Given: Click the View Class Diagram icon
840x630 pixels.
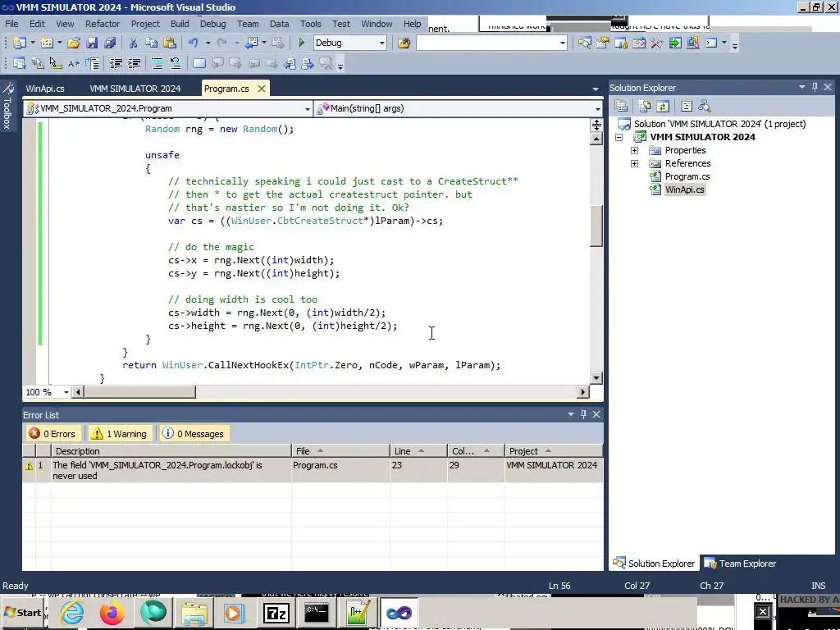Looking at the screenshot, I should [705, 106].
